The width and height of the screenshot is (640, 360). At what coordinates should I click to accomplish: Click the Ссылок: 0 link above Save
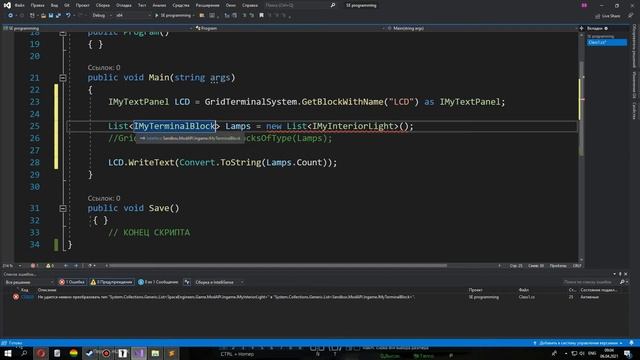[x=104, y=198]
